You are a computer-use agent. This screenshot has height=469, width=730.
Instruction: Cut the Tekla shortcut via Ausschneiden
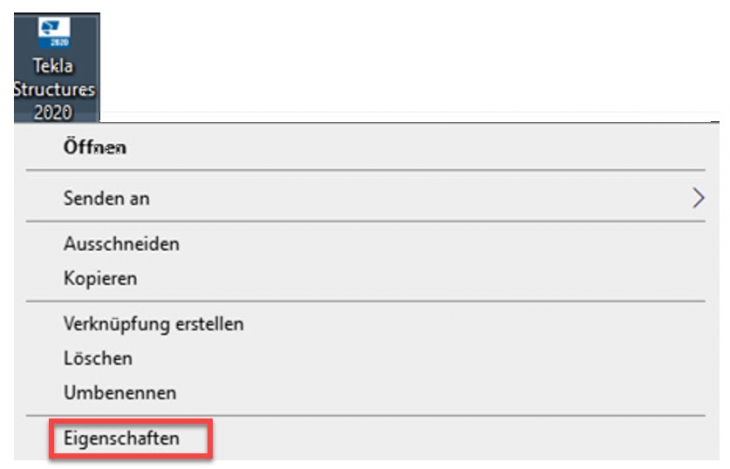click(122, 244)
